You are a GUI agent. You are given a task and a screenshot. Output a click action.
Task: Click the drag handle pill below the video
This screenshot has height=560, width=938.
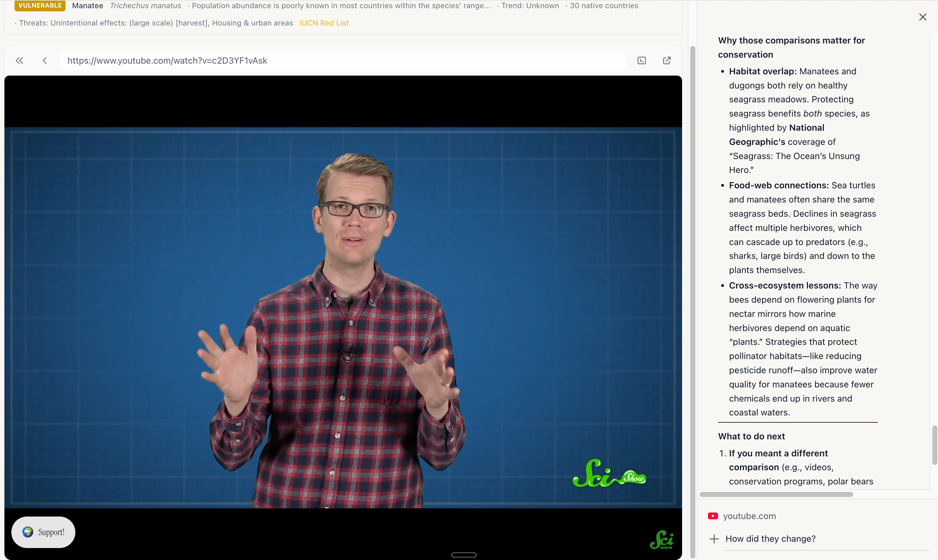(464, 555)
